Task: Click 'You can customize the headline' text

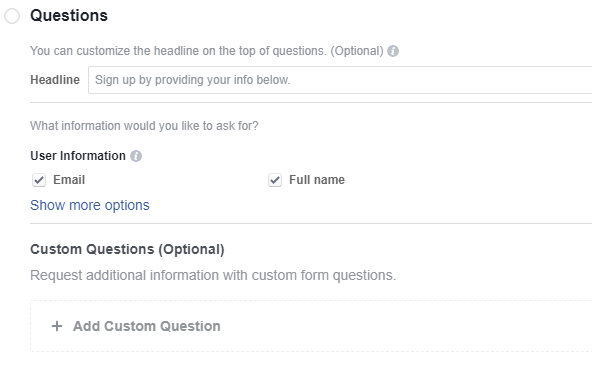Action: click(x=207, y=51)
